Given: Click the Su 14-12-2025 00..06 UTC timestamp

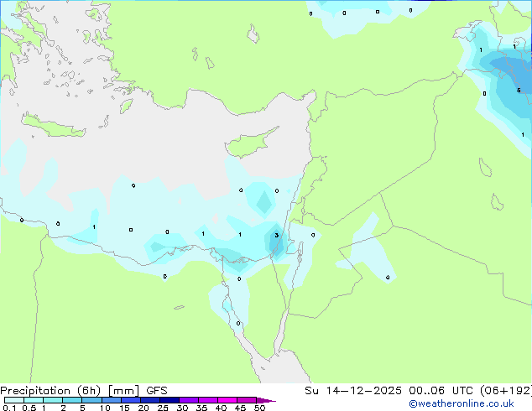Looking at the screenshot, I should [x=390, y=391].
